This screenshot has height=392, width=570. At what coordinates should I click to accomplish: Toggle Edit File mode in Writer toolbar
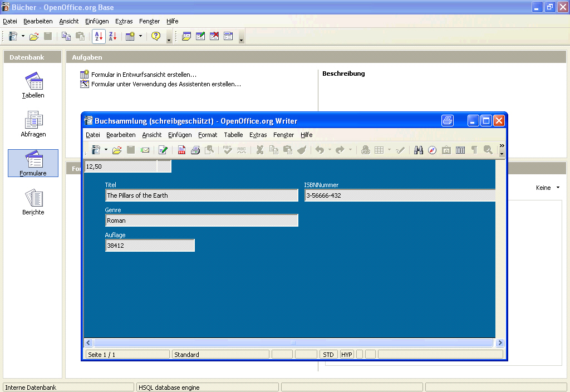click(163, 150)
